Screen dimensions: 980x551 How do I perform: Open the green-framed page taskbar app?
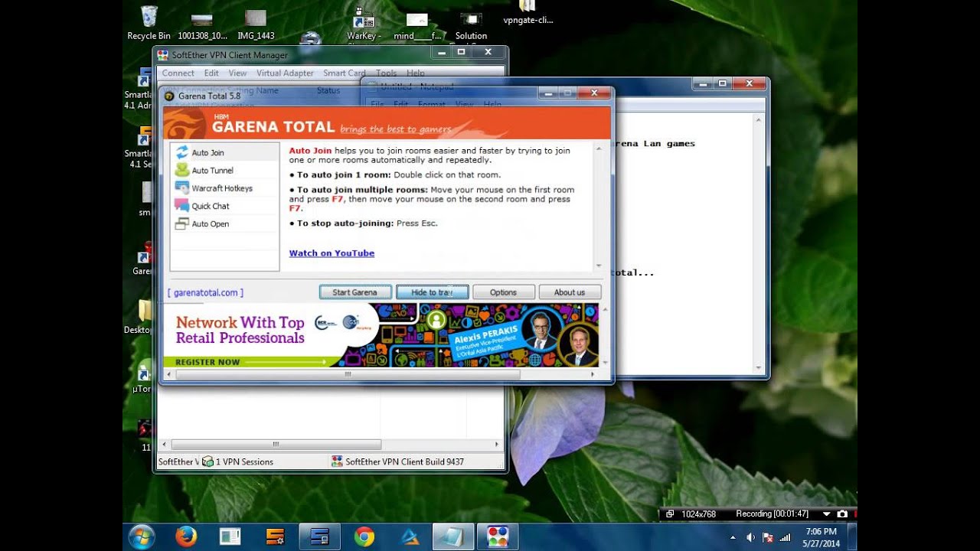[x=230, y=537]
